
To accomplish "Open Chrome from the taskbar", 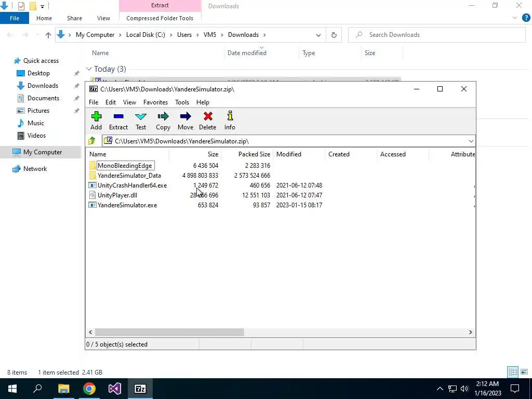I will click(x=89, y=389).
